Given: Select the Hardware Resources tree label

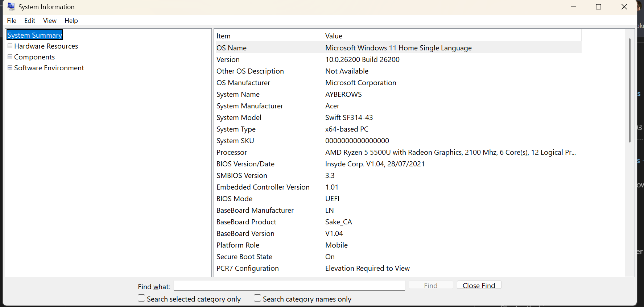Looking at the screenshot, I should coord(46,46).
